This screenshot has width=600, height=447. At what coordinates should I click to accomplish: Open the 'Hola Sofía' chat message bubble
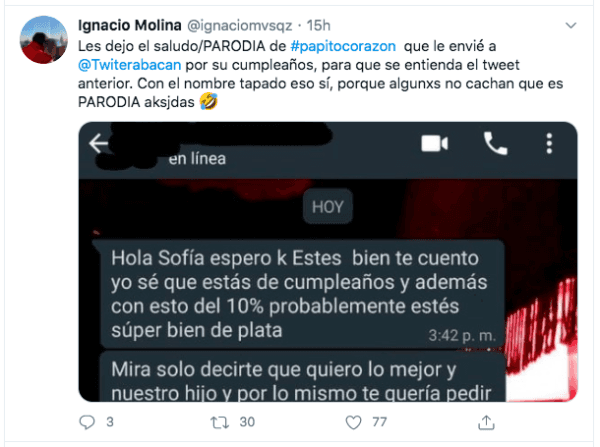click(x=299, y=294)
